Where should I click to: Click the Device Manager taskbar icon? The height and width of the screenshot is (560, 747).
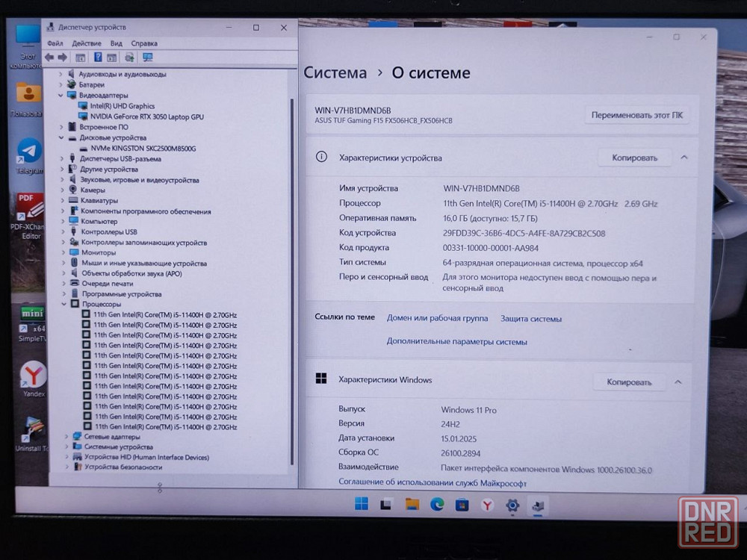coord(538,505)
